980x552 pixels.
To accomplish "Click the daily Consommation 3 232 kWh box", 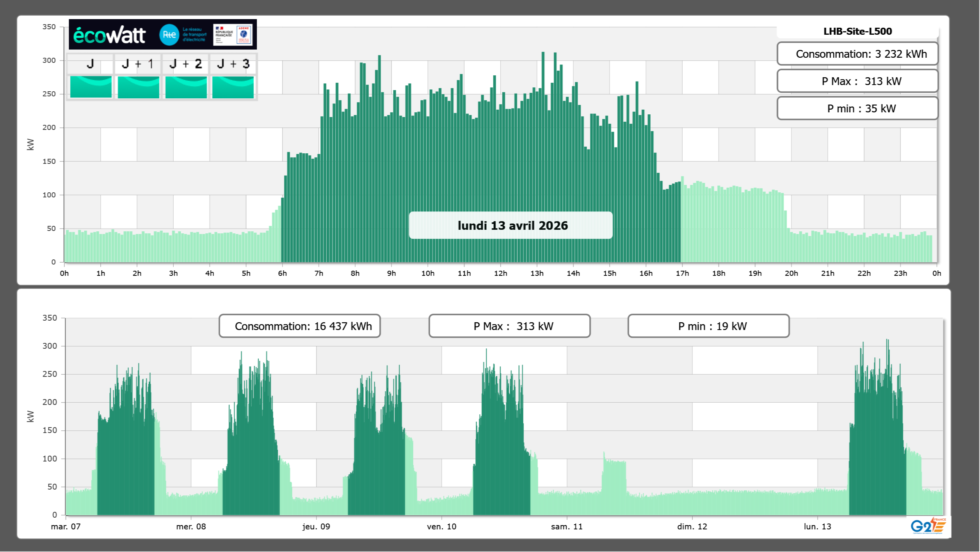I will coord(857,54).
